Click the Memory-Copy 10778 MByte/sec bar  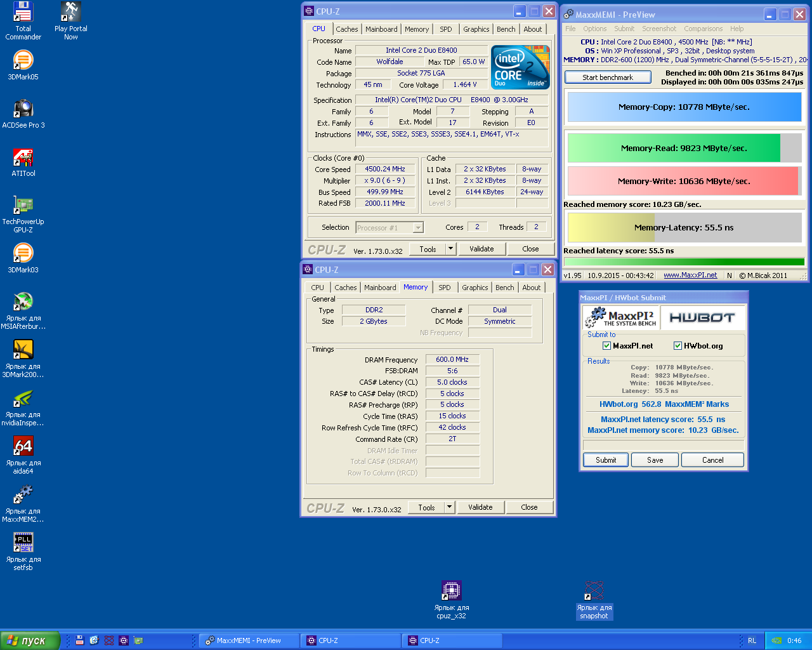point(684,107)
